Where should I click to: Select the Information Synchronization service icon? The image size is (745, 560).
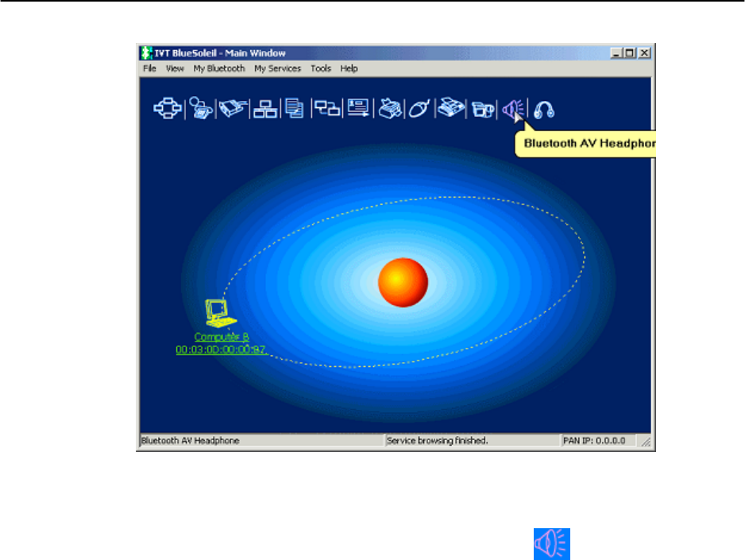[327, 108]
